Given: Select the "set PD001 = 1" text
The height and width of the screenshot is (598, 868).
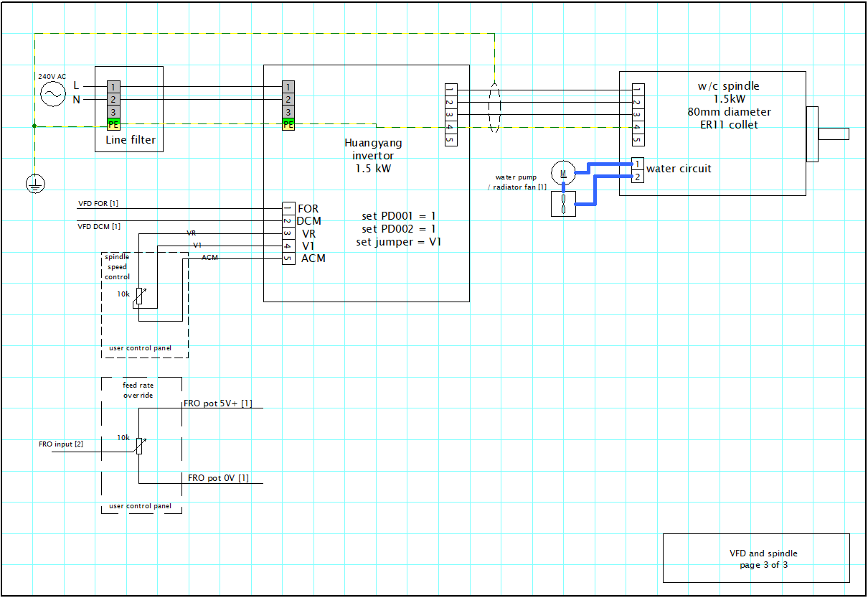Looking at the screenshot, I should pyautogui.click(x=400, y=216).
